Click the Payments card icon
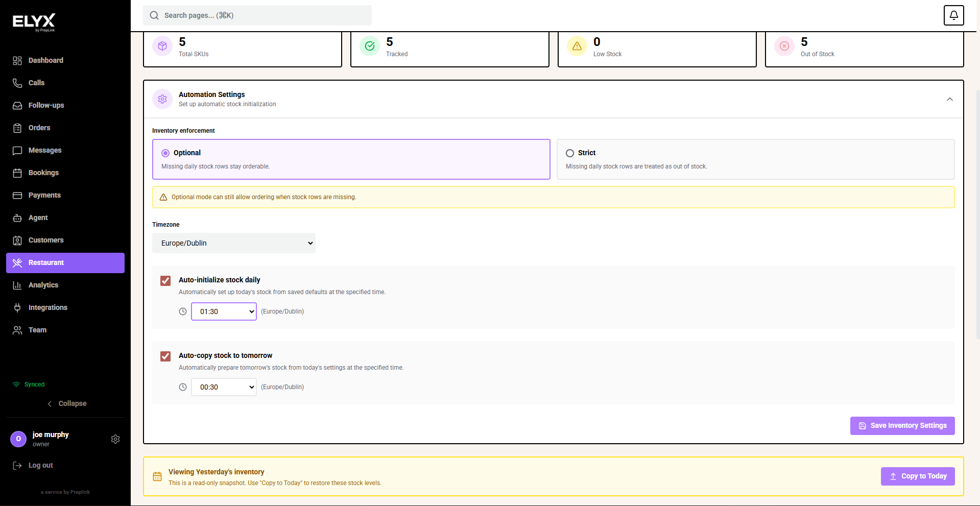This screenshot has width=980, height=506. click(17, 196)
